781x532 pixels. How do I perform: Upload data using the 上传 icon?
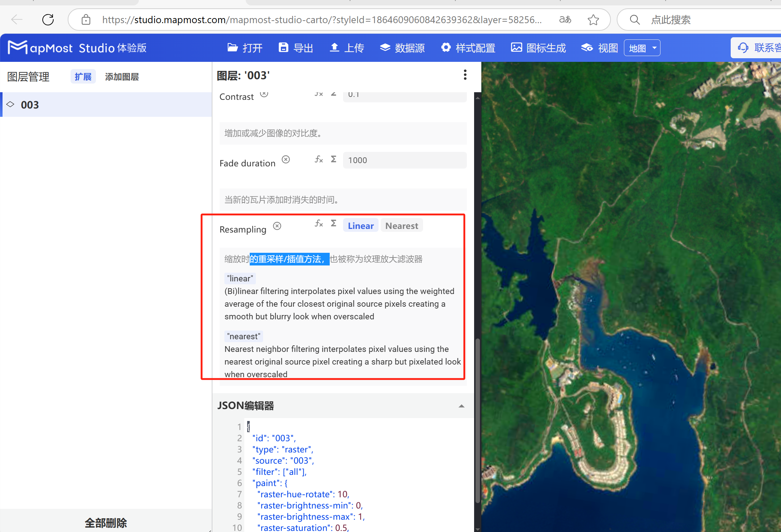[346, 47]
